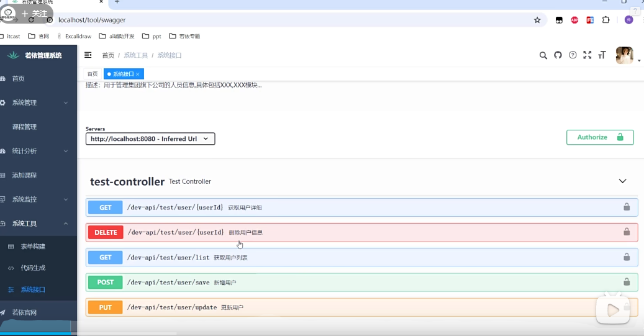Open 课程管理 in the sidebar
This screenshot has width=644, height=336.
click(24, 127)
